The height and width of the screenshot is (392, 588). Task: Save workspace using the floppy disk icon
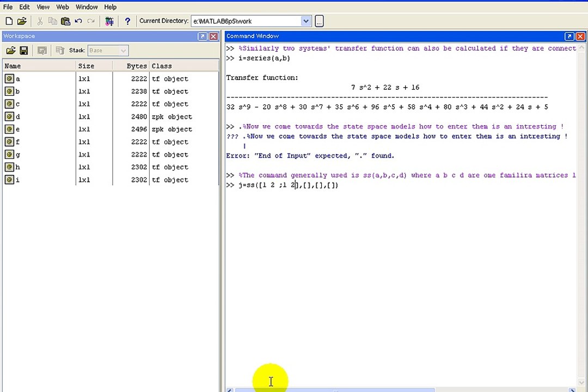pos(24,50)
